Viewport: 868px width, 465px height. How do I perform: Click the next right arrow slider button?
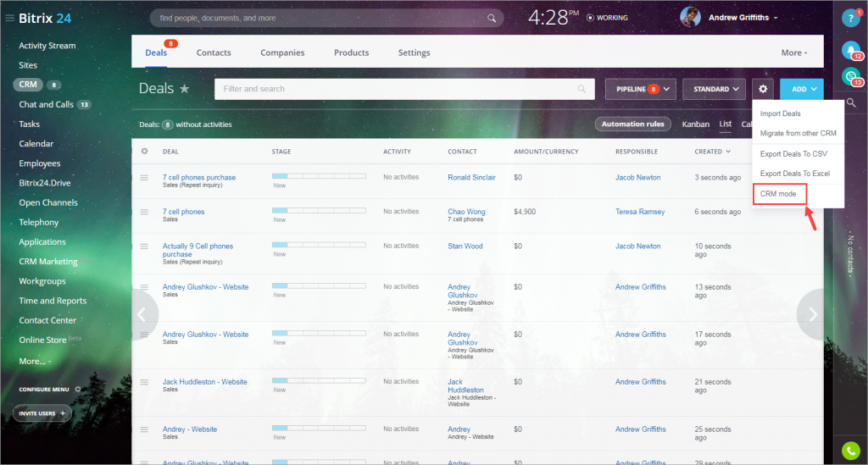[811, 314]
